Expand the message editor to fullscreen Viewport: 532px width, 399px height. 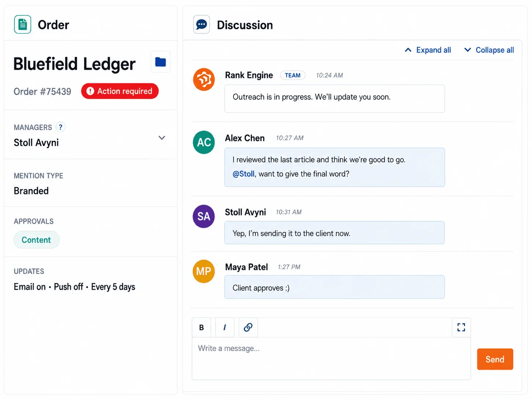[461, 327]
